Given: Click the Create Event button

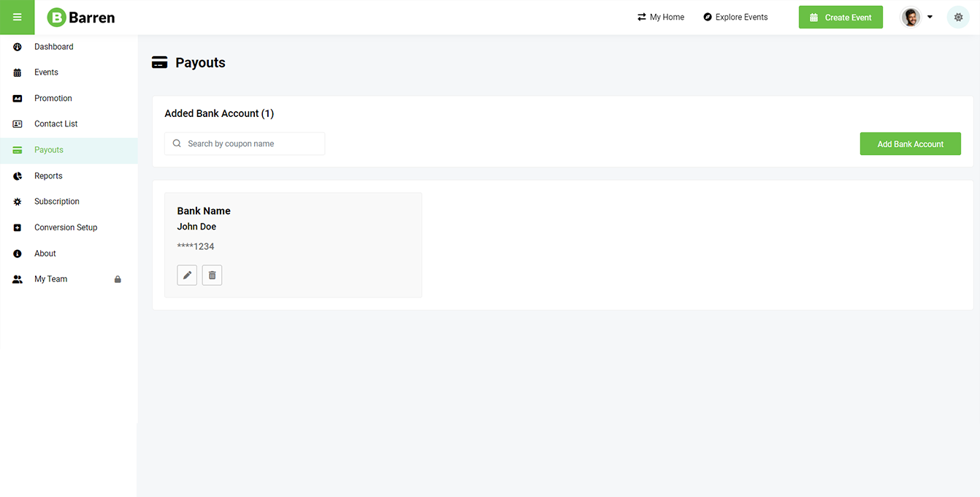Looking at the screenshot, I should (x=840, y=18).
